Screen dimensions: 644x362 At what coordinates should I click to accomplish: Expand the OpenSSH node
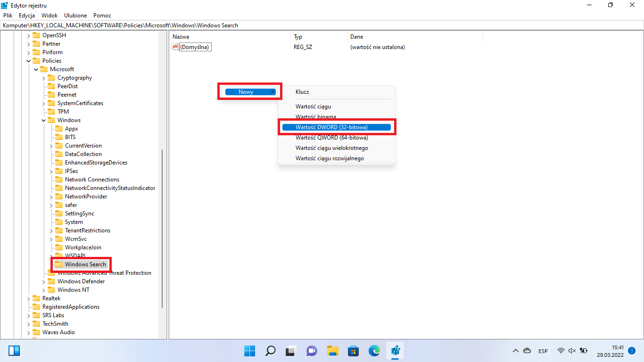29,35
